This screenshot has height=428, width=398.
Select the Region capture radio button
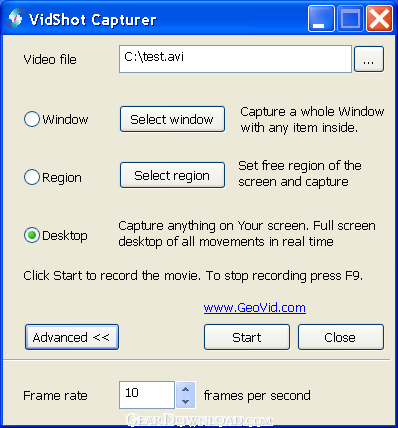tap(32, 177)
